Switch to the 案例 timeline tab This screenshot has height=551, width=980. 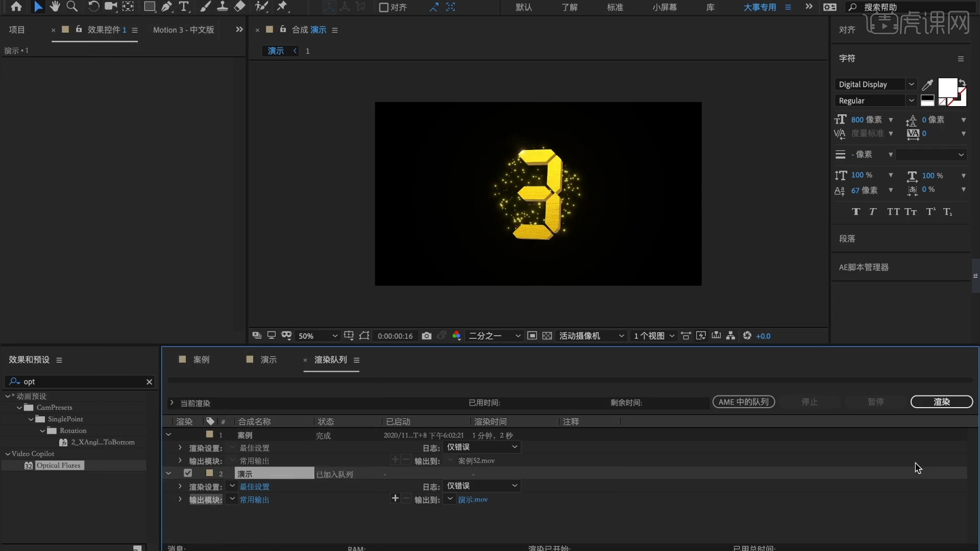pyautogui.click(x=201, y=360)
